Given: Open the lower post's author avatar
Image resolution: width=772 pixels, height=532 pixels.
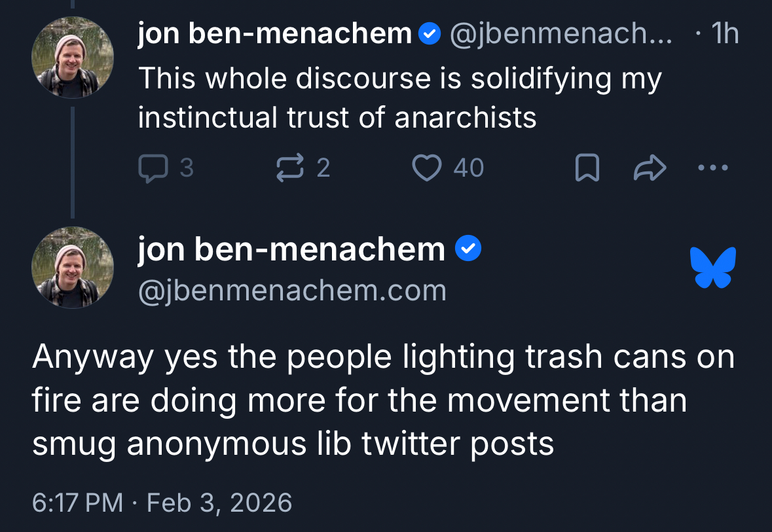Looking at the screenshot, I should [x=73, y=268].
